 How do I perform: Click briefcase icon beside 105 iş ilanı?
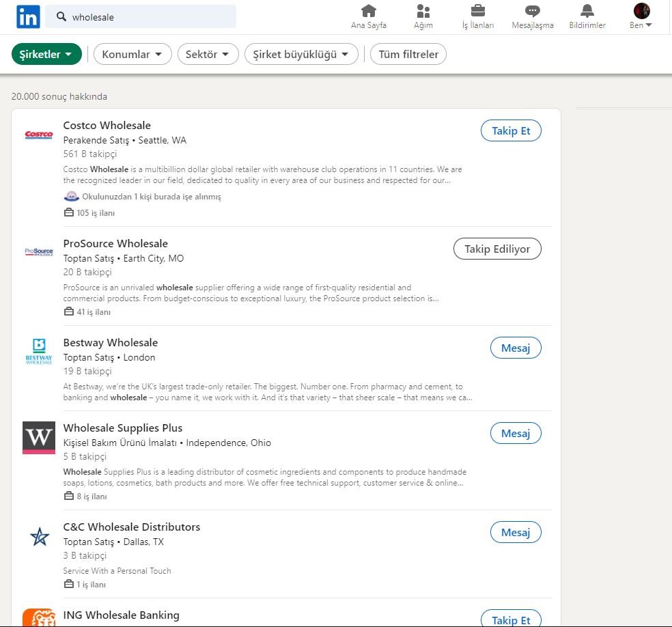tap(68, 212)
